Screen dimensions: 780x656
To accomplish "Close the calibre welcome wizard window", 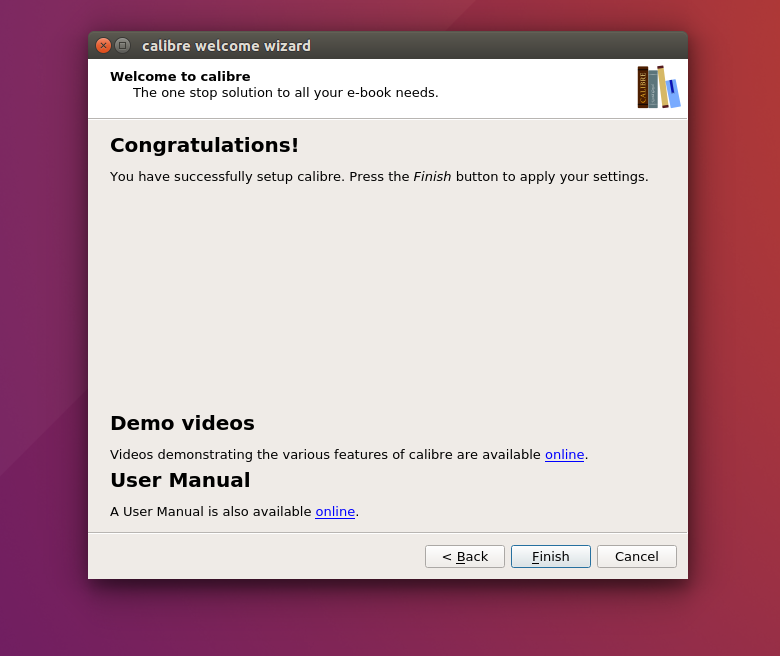I will click(x=103, y=46).
